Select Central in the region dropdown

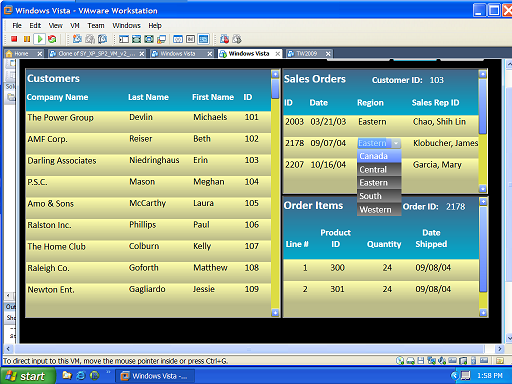coord(379,169)
